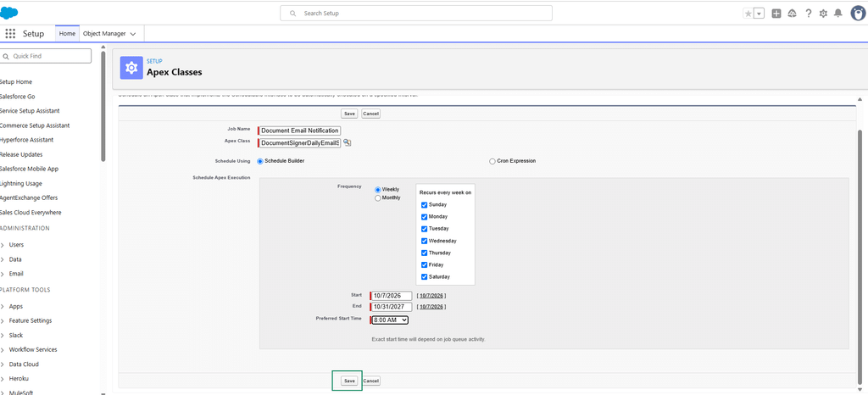Click the search icon in Search Setup
The width and height of the screenshot is (868, 395).
(292, 14)
